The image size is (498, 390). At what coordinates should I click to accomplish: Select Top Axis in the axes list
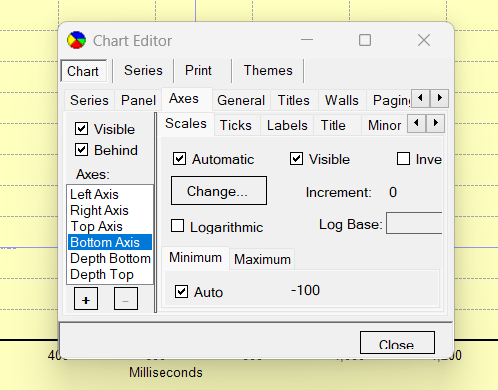[x=110, y=226]
